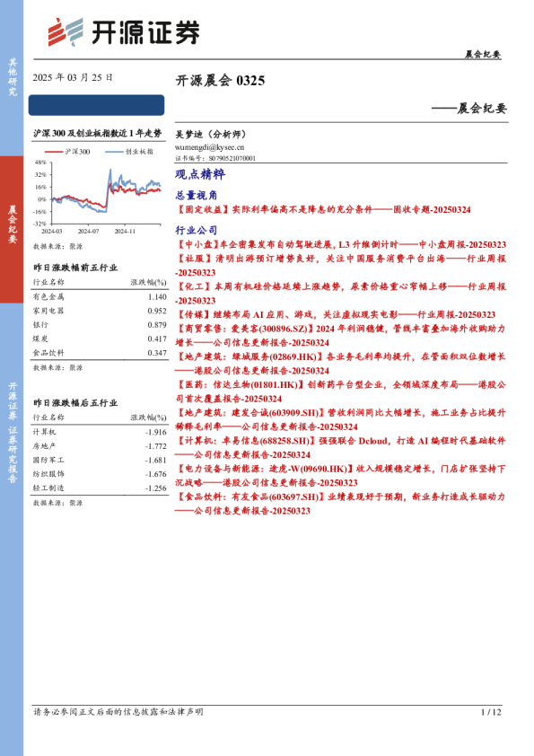Click the 计算机 row in bottom-five table
Screen dimensions: 534x756
[100, 433]
